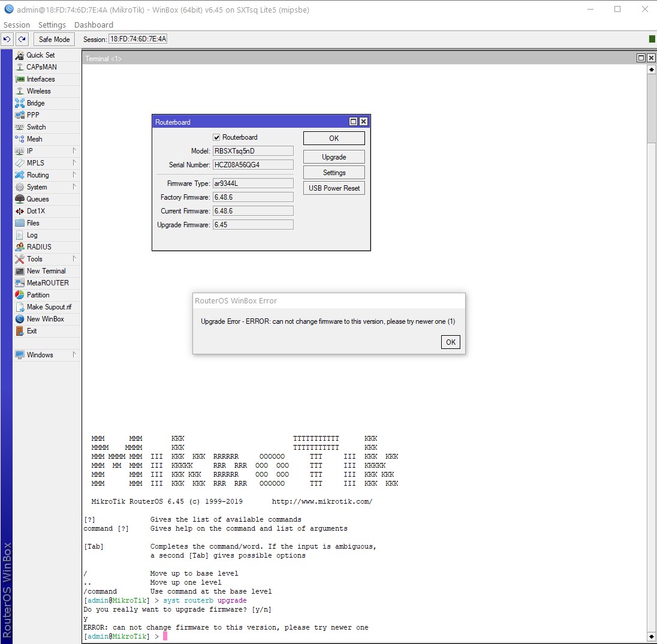Image resolution: width=657 pixels, height=644 pixels.
Task: Toggle the Safe Mode button
Action: tap(54, 40)
